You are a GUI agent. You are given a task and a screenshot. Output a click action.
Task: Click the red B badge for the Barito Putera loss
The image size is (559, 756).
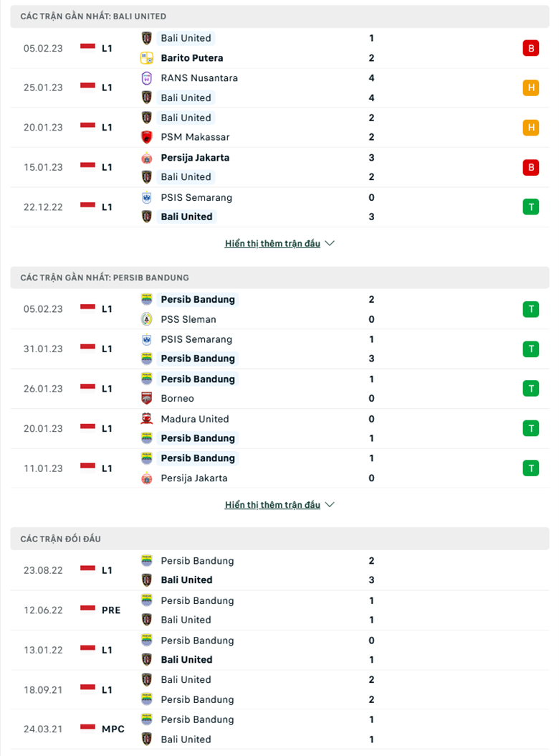(531, 48)
